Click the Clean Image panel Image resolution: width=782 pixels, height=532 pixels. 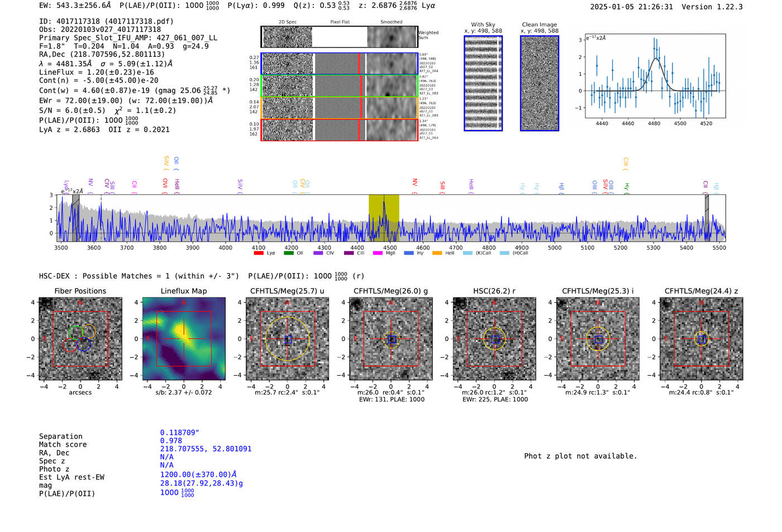540,83
